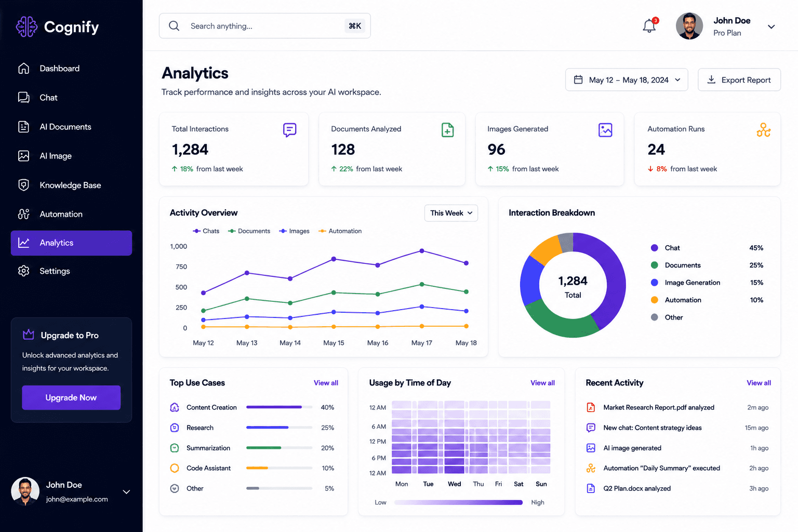This screenshot has width=798, height=532.
Task: Click the Content Creation use case icon
Action: (175, 407)
